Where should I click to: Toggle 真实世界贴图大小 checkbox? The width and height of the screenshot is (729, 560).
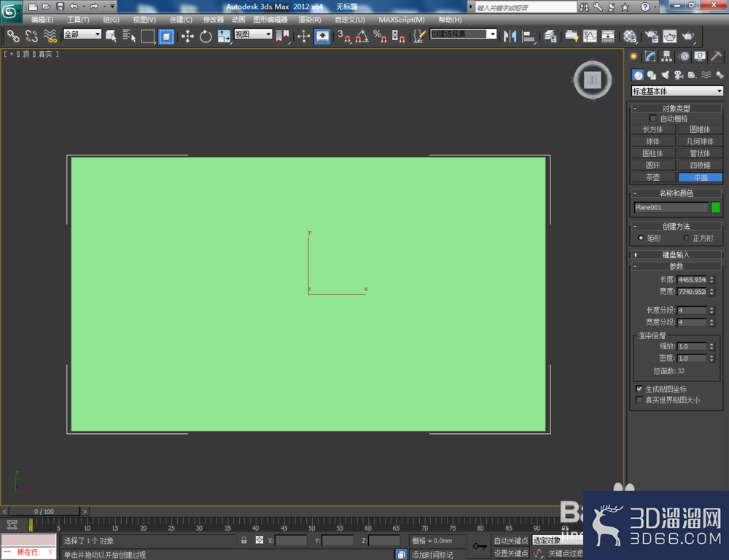coord(639,400)
